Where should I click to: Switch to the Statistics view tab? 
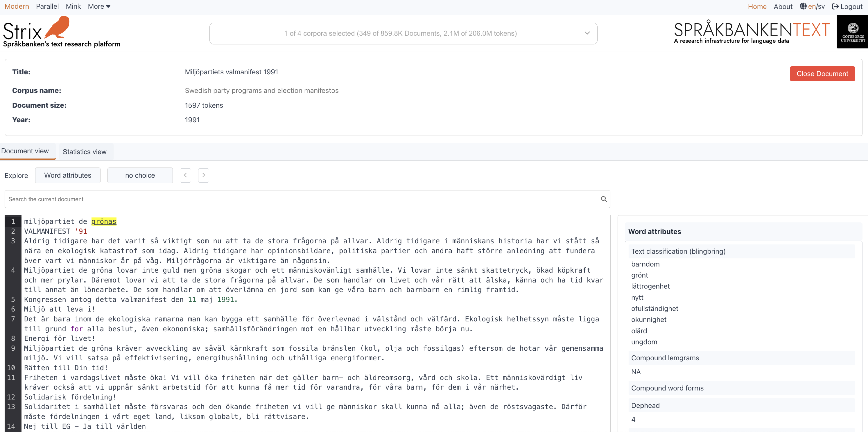[85, 152]
